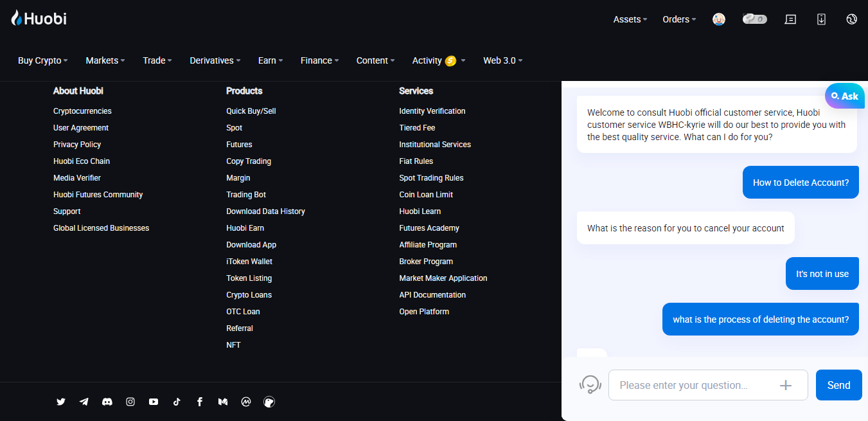Image resolution: width=868 pixels, height=421 pixels.
Task: Open the Futures product link
Action: click(x=239, y=145)
